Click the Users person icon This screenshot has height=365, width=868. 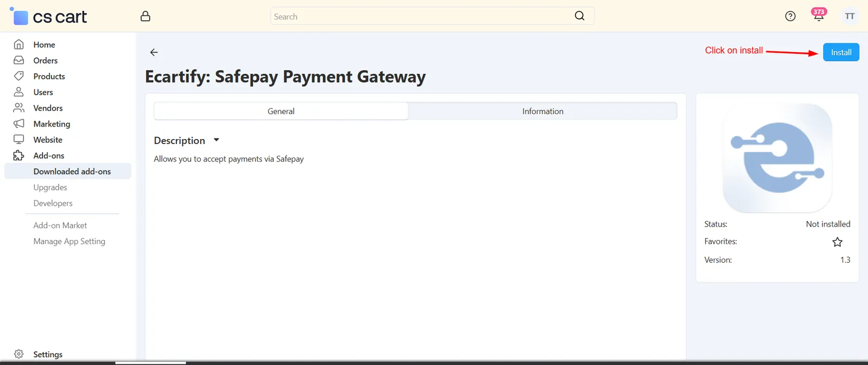19,92
